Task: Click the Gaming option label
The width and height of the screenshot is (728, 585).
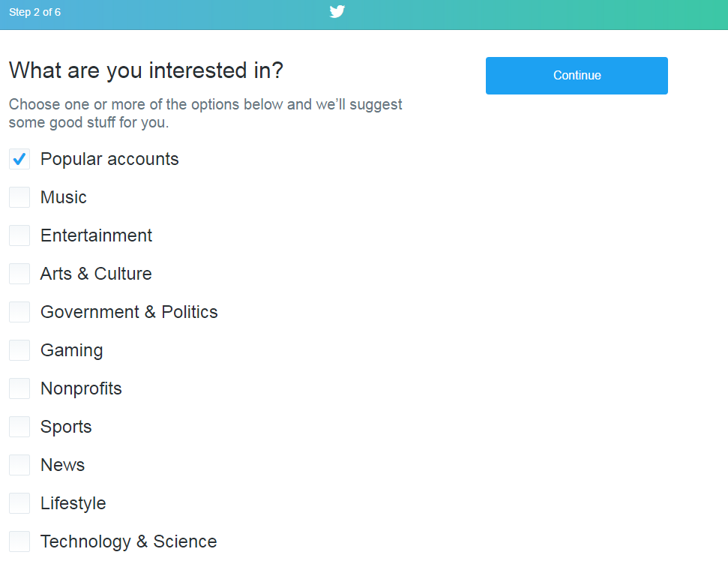Action: (72, 351)
